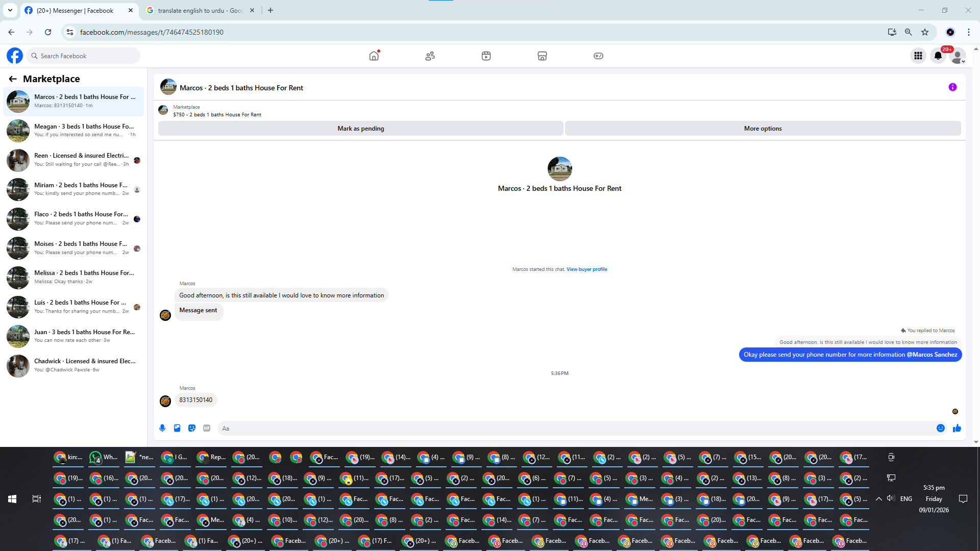The height and width of the screenshot is (551, 980).
Task: Switch to the translate english to urdu tab
Action: [x=199, y=10]
